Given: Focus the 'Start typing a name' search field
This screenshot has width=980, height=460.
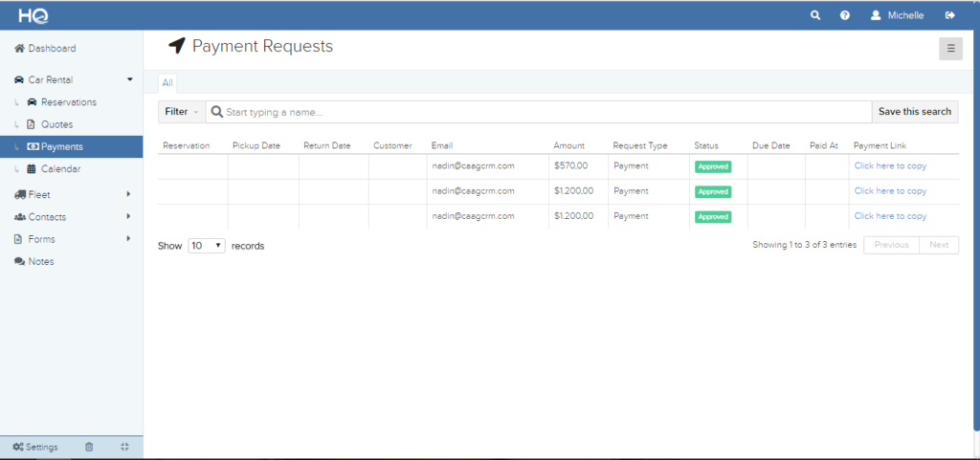Looking at the screenshot, I should tap(539, 112).
